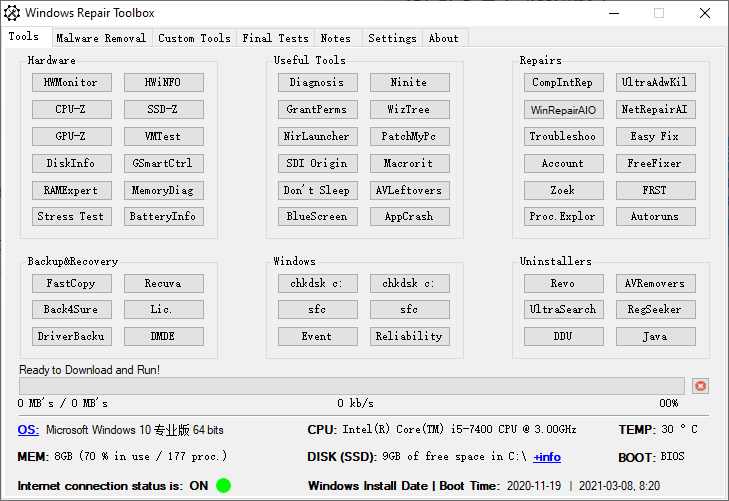Go to the Final Tests tab
729x501 pixels.
(x=275, y=38)
